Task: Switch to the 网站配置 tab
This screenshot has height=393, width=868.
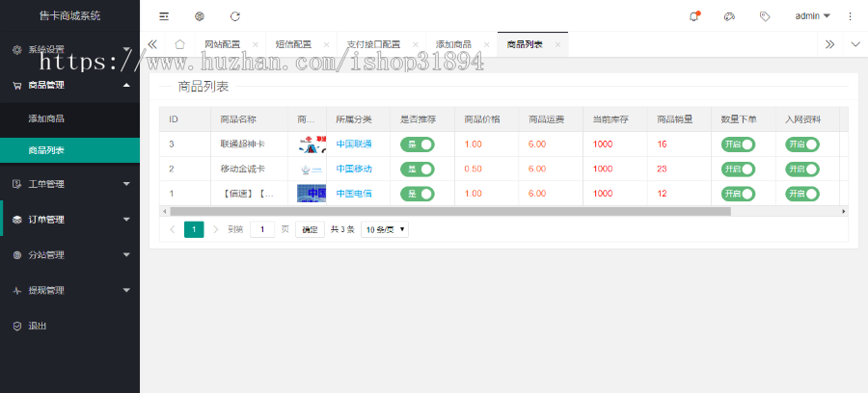Action: pos(223,44)
